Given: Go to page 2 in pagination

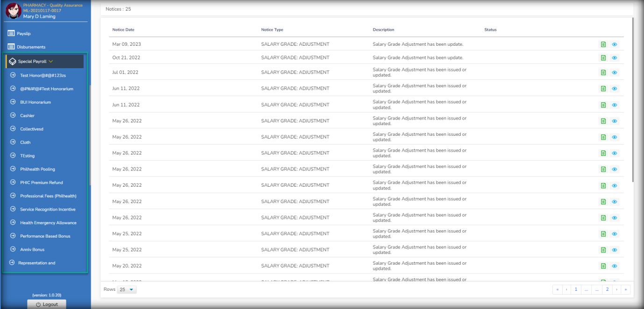Looking at the screenshot, I should click(x=607, y=289).
